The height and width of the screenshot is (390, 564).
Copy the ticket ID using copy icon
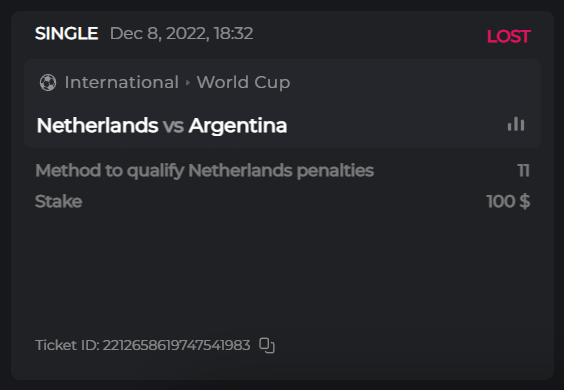[267, 345]
